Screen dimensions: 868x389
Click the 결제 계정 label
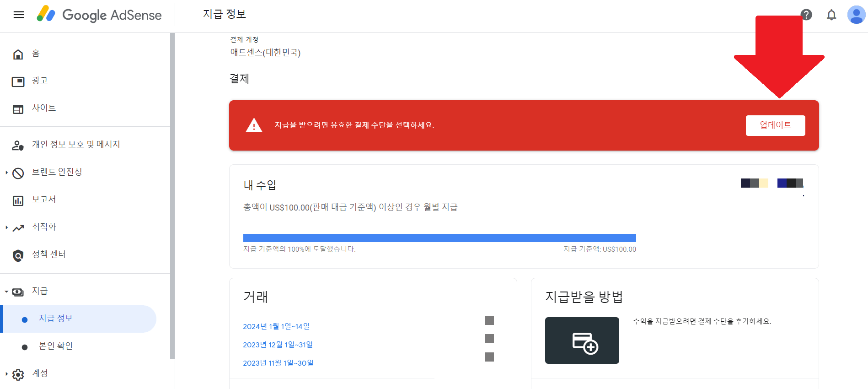244,40
